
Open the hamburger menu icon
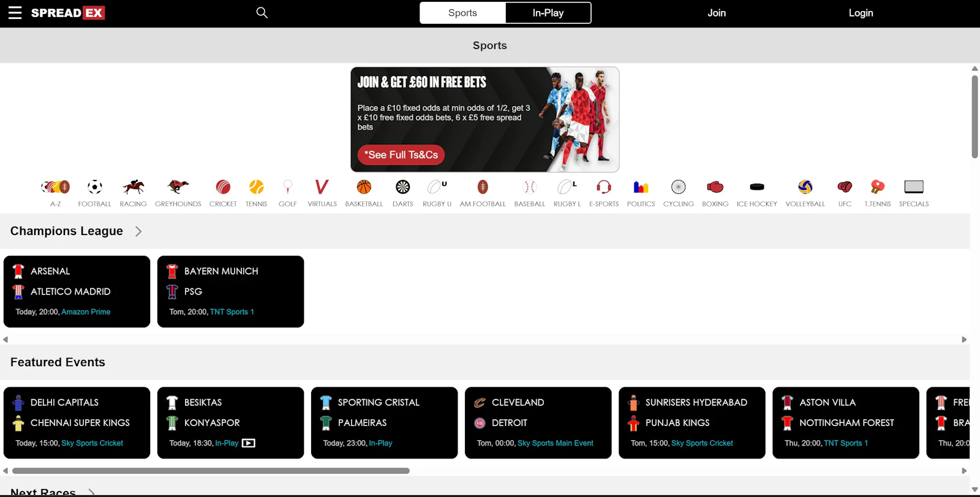15,13
